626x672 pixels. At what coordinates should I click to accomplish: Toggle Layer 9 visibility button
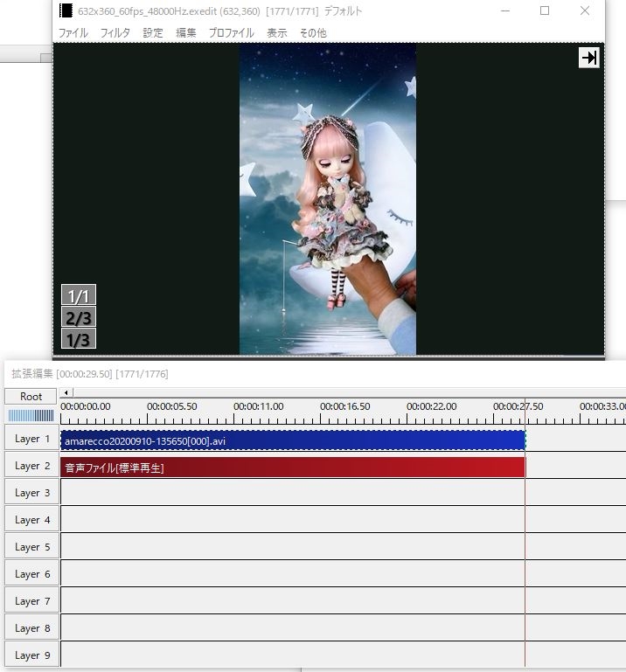tap(32, 655)
